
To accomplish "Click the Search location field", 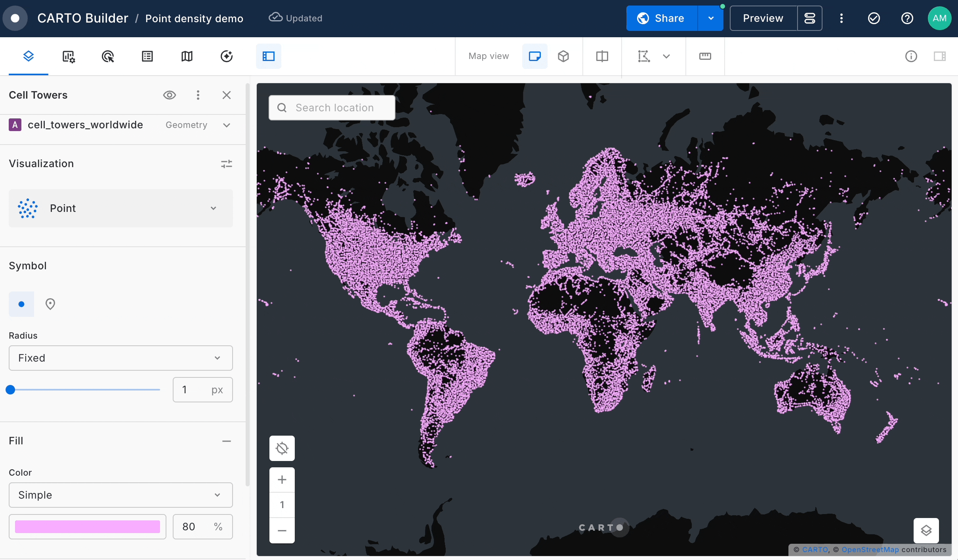I will [x=335, y=108].
